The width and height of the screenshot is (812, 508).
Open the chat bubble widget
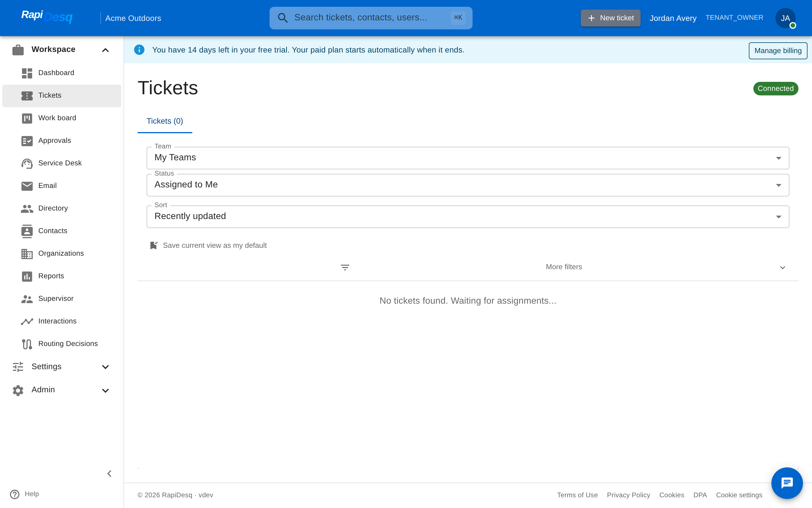click(787, 483)
